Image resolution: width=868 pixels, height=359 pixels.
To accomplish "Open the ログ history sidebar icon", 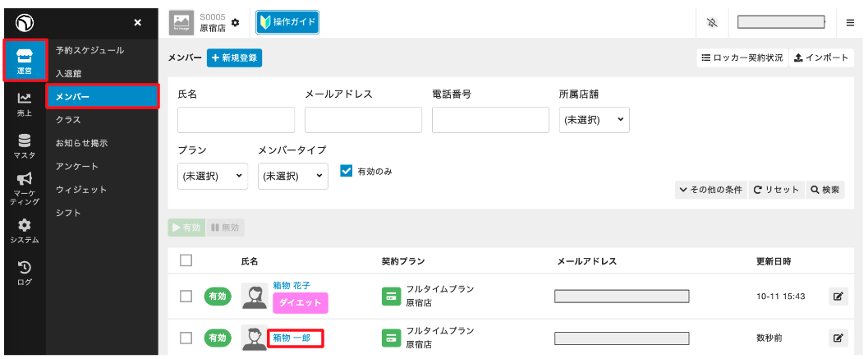I will (x=24, y=273).
